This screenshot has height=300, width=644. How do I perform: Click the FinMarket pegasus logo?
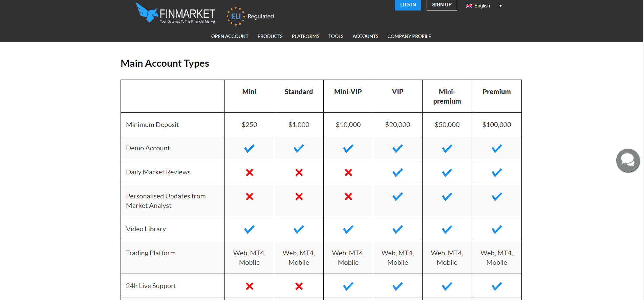tap(147, 13)
